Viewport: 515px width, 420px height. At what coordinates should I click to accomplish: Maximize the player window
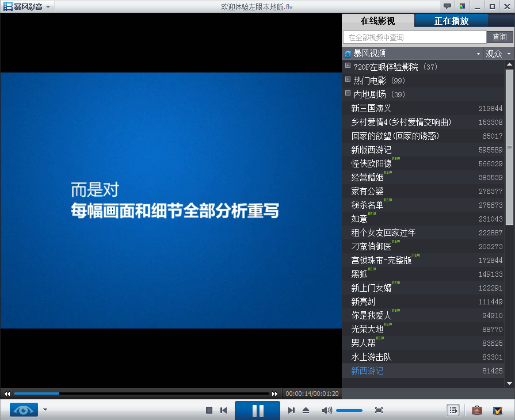(x=492, y=6)
